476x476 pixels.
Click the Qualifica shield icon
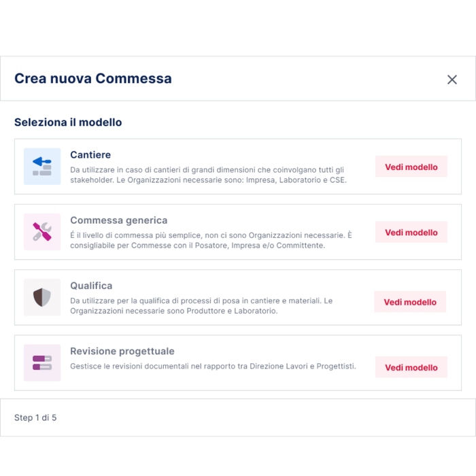pyautogui.click(x=42, y=297)
